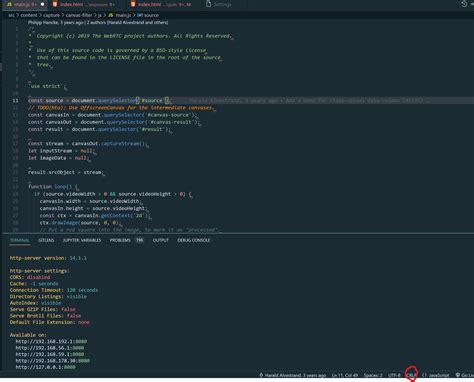
Task: Select 'capture' in the breadcrumb path
Action: pos(51,15)
